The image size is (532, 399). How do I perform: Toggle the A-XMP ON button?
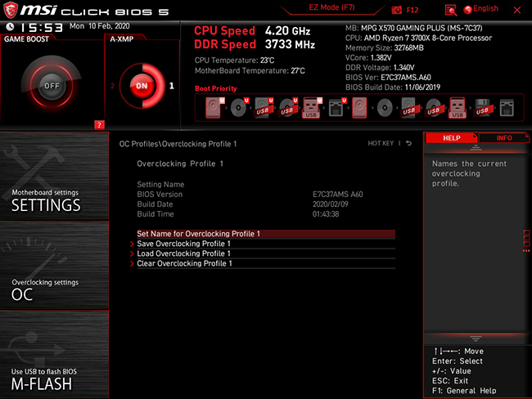point(142,86)
